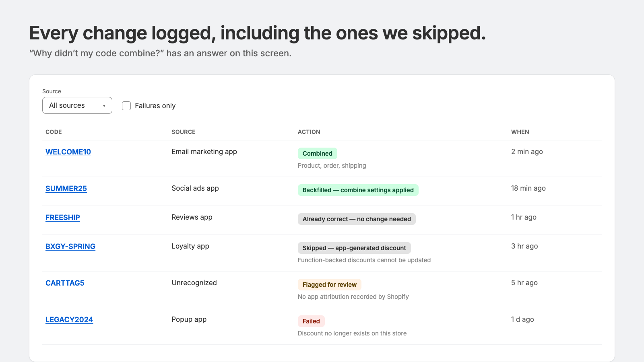
Task: Click the Failures only label
Action: (155, 106)
